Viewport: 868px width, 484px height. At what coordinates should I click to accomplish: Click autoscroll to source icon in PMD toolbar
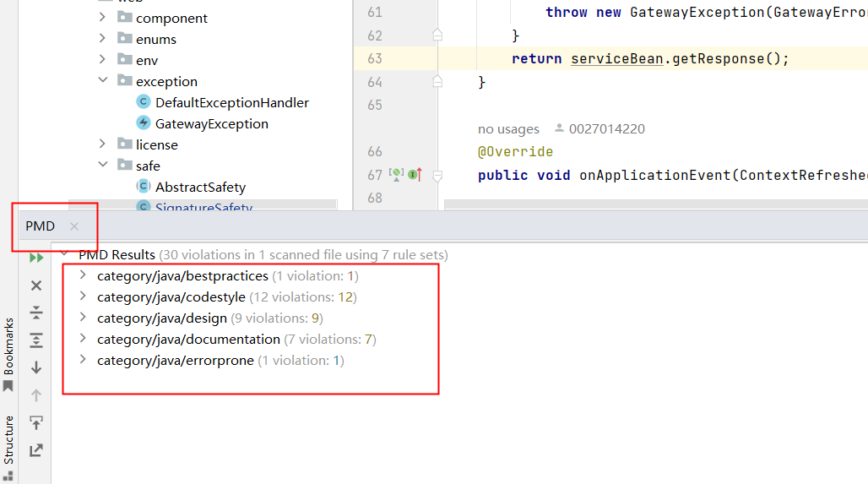[x=36, y=422]
